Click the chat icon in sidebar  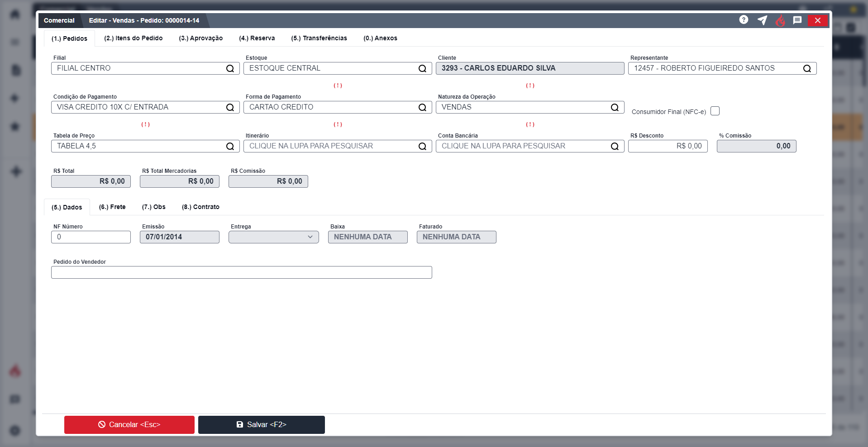[x=15, y=399]
